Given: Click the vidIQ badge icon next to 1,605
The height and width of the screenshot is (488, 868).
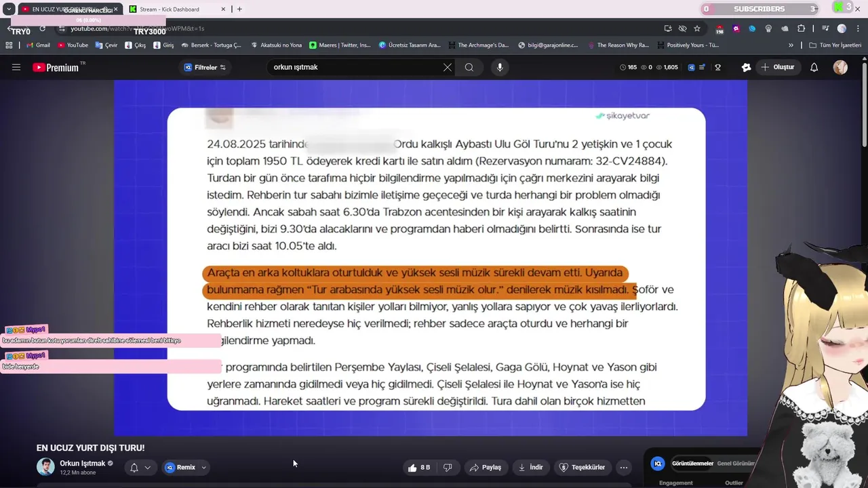Looking at the screenshot, I should (x=691, y=67).
